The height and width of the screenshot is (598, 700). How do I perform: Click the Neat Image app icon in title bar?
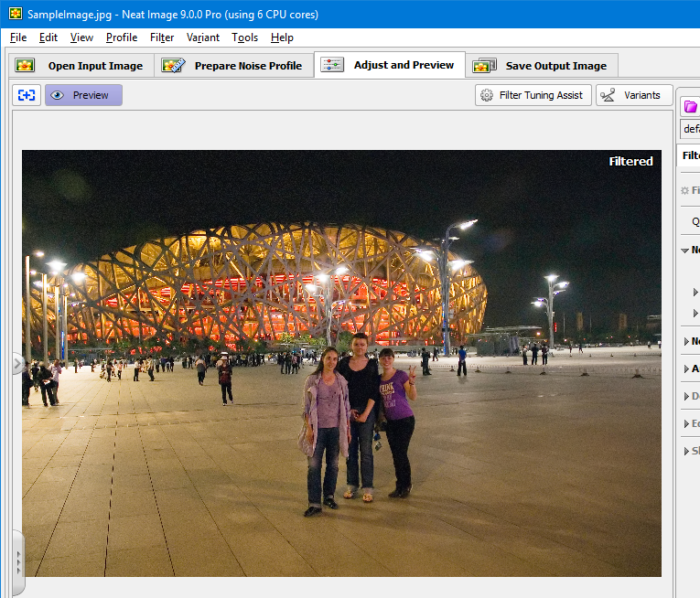pos(15,15)
